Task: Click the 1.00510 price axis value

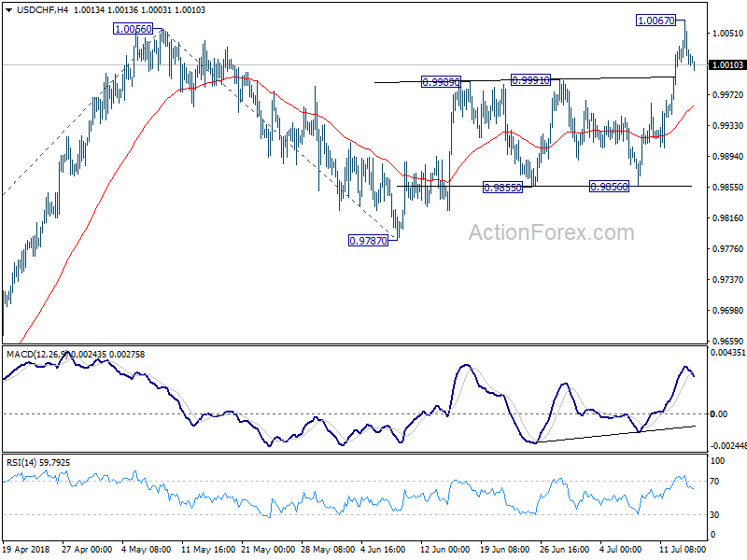Action: point(727,34)
